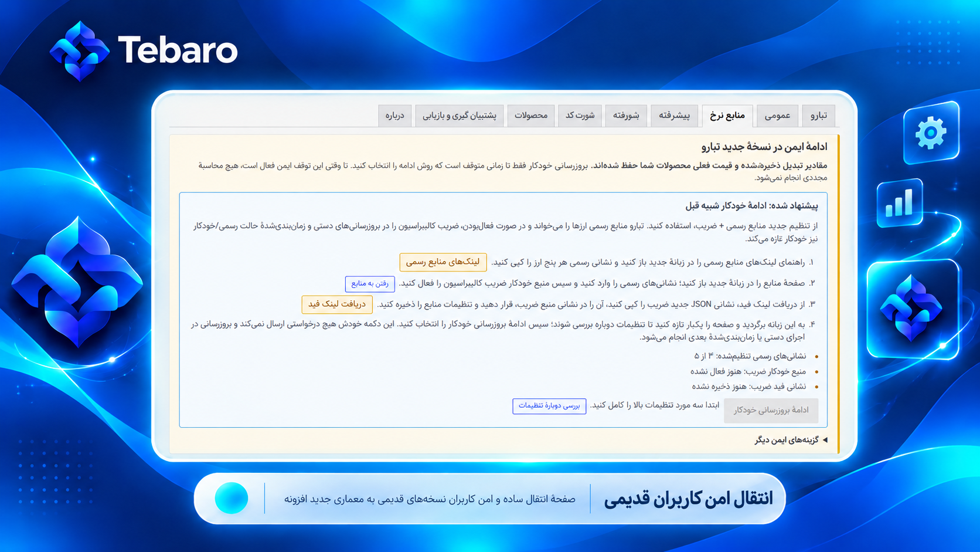Image resolution: width=980 pixels, height=552 pixels.
Task: Expand گزینه‌های ایمن دیگر section
Action: pyautogui.click(x=791, y=440)
